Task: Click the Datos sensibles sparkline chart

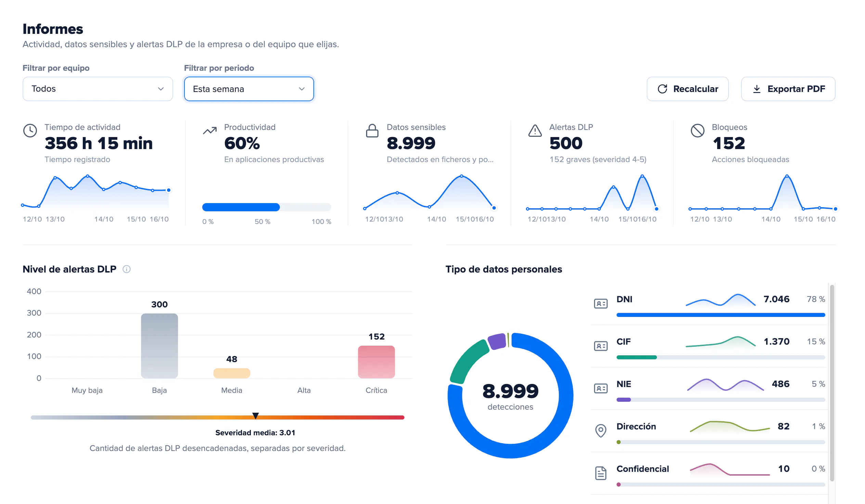Action: 429,192
